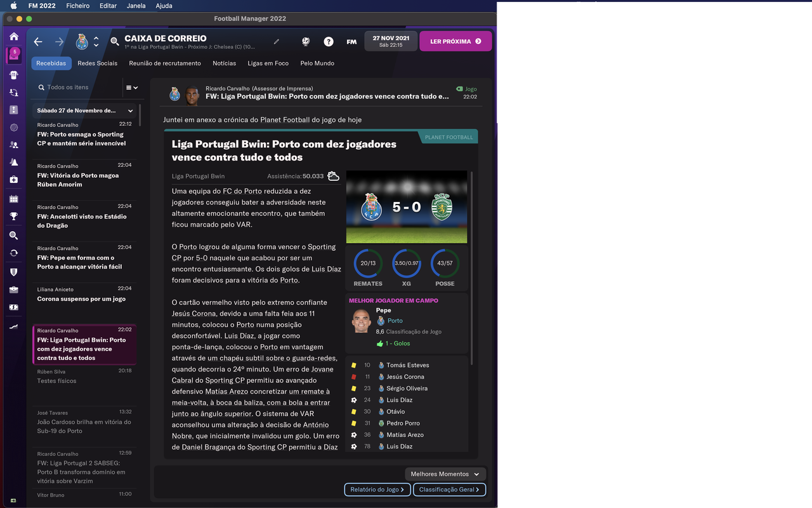Open the Competitions trophy icon
The height and width of the screenshot is (508, 812).
pos(14,217)
